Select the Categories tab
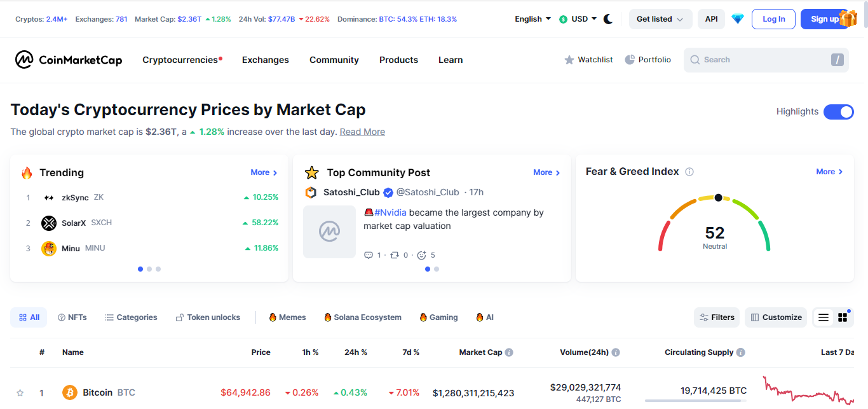 click(131, 317)
